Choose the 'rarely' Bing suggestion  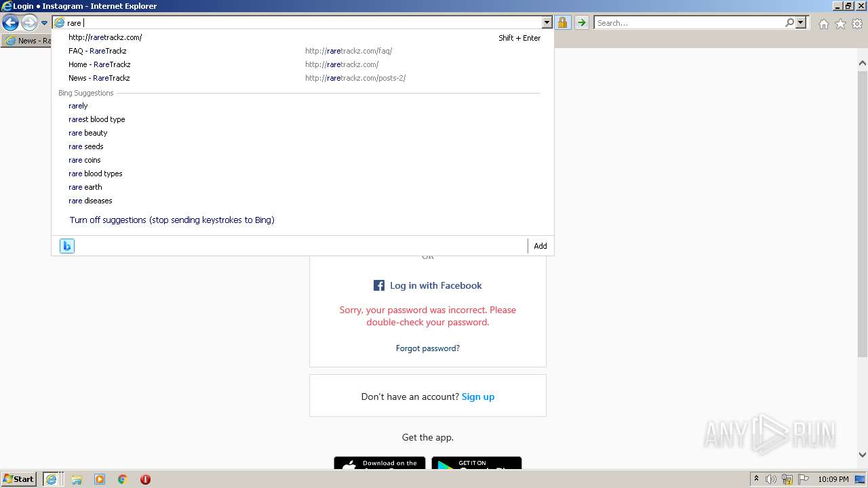click(x=304, y=106)
